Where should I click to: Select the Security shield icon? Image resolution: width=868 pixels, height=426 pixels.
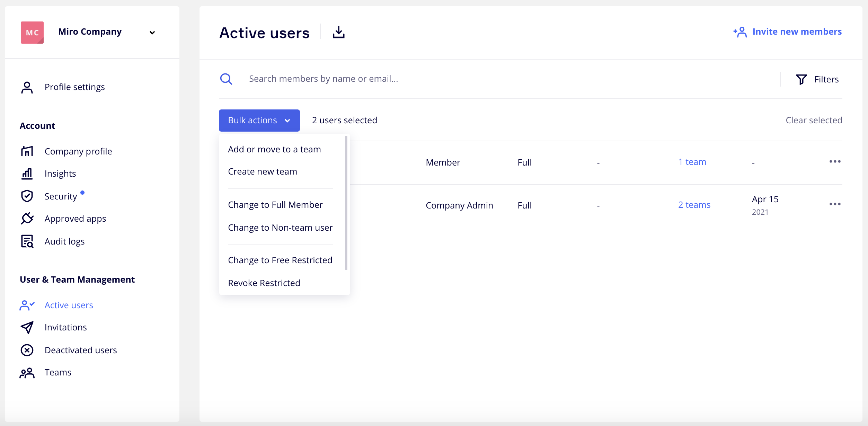coord(27,196)
